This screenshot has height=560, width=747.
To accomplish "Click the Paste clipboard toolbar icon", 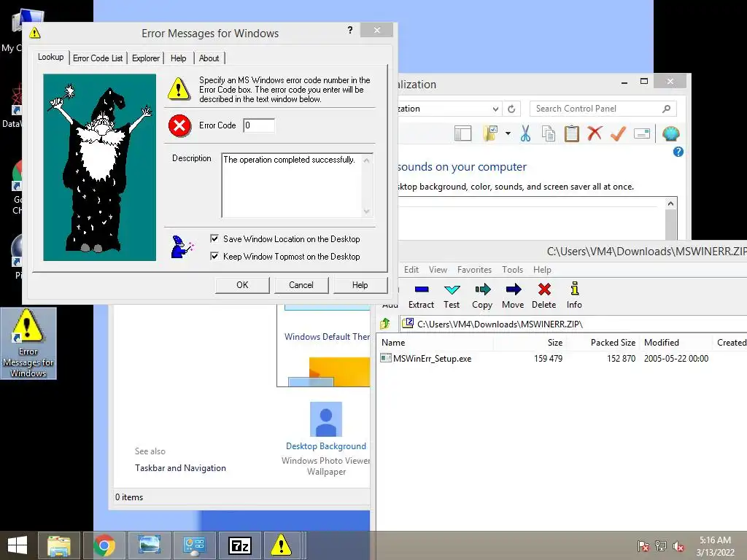I will pos(572,134).
